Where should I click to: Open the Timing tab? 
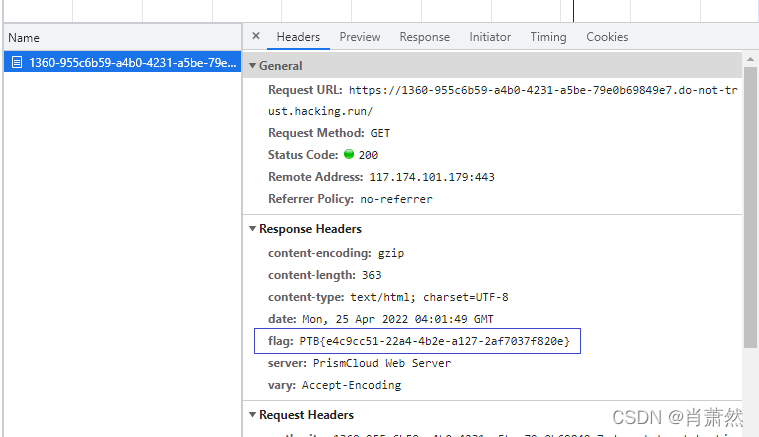[x=548, y=37]
